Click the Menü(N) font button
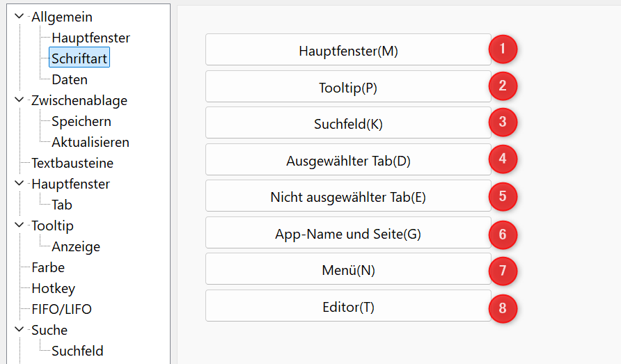 click(348, 269)
